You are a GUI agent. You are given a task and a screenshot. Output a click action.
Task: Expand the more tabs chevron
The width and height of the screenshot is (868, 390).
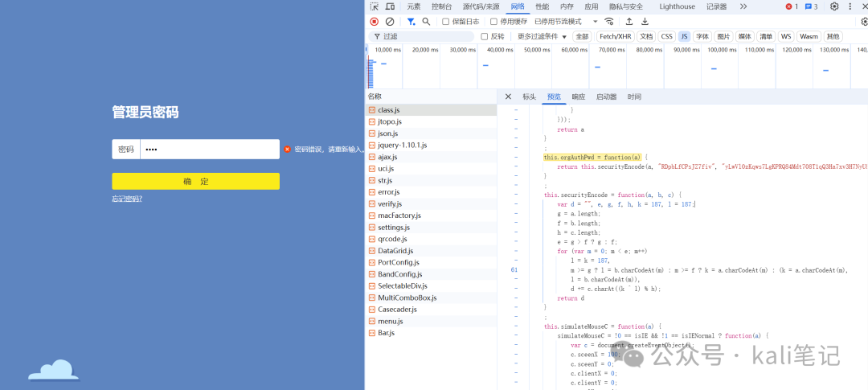click(x=743, y=6)
